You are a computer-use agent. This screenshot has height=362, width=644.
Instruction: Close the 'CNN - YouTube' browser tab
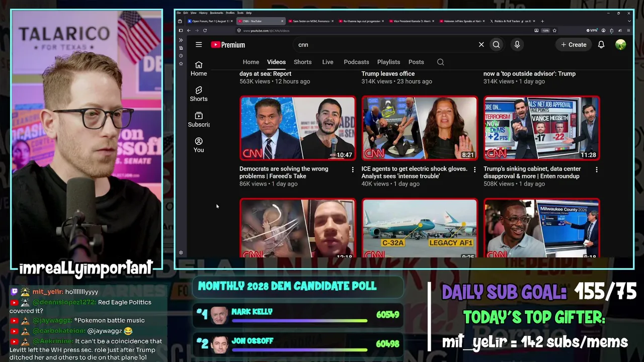(282, 21)
